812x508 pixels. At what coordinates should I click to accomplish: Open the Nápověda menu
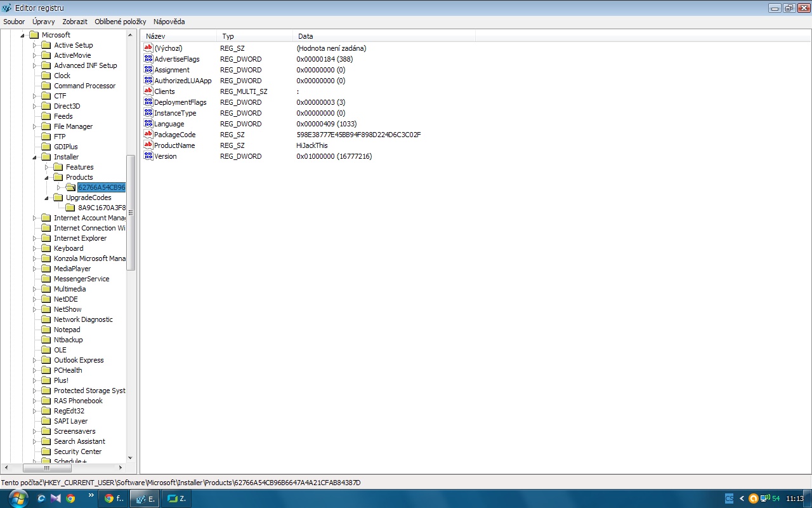[x=169, y=22]
